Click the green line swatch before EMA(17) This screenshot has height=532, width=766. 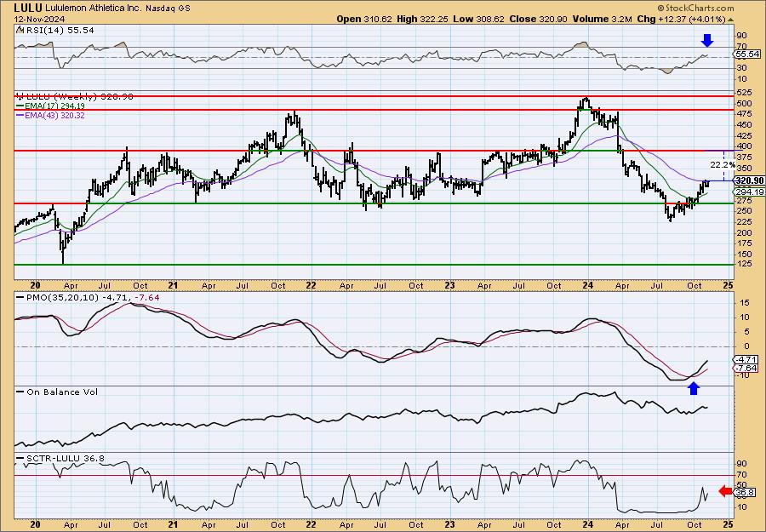click(20, 106)
